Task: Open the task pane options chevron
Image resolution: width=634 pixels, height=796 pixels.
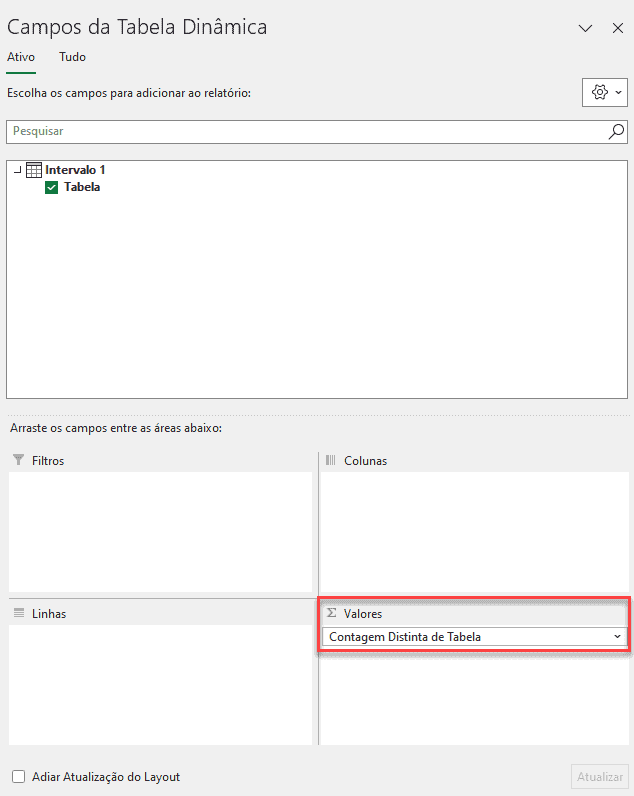Action: click(585, 28)
